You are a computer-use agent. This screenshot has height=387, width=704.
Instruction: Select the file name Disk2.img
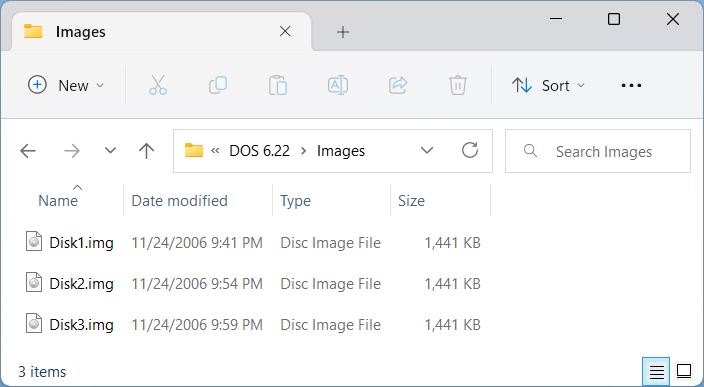click(81, 284)
